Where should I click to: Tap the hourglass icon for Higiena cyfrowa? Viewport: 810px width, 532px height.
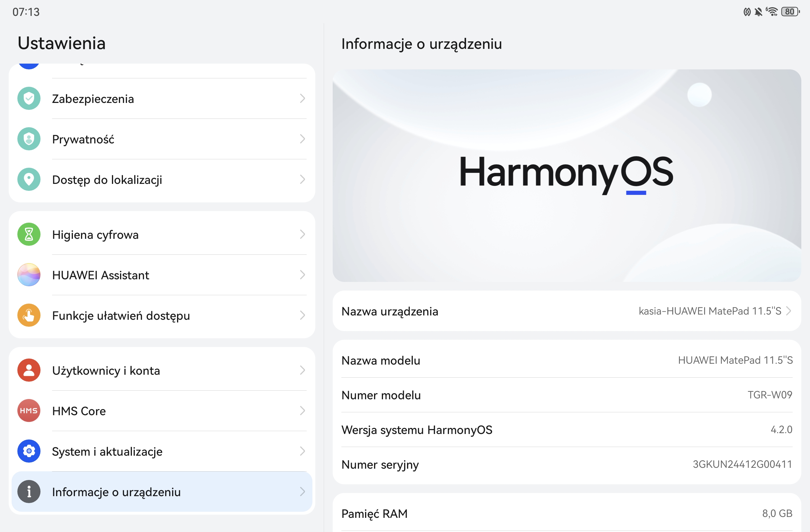point(29,234)
